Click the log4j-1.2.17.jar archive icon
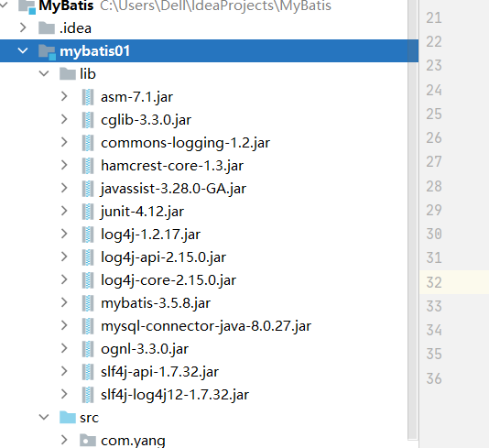489x448 pixels. (88, 235)
